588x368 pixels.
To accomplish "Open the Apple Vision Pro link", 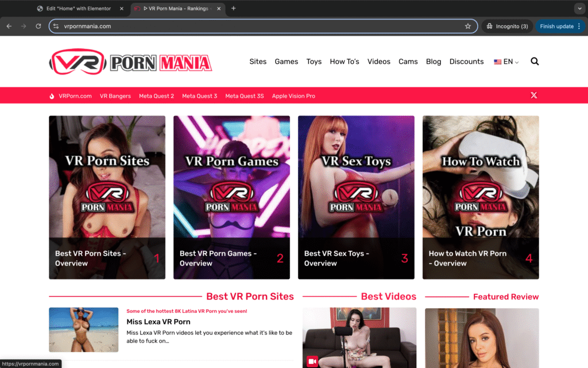I will click(293, 96).
